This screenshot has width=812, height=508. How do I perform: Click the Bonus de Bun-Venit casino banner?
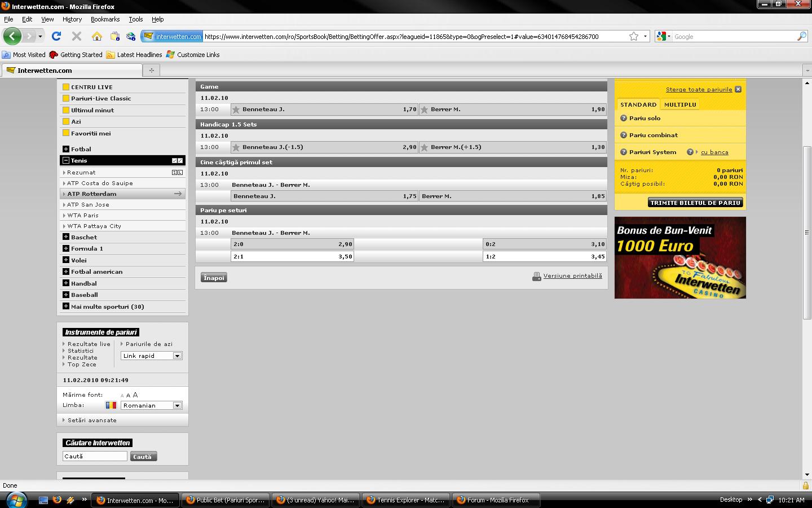[680, 258]
